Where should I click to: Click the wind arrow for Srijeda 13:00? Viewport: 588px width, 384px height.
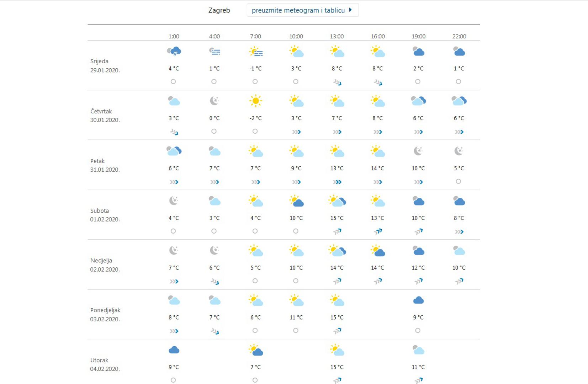tap(337, 82)
